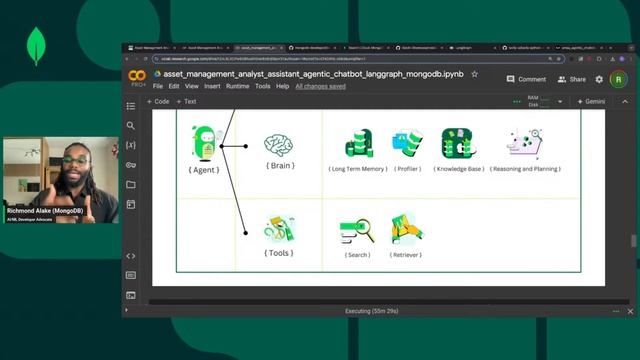Screen dimensions: 640x360
Task: Click All changes saved link
Action: pyautogui.click(x=320, y=87)
